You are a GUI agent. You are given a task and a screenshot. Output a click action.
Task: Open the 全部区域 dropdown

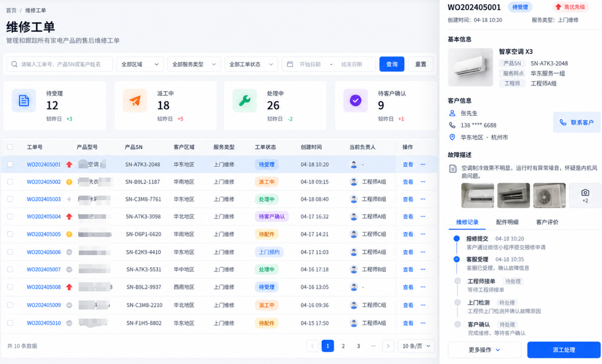coord(140,64)
